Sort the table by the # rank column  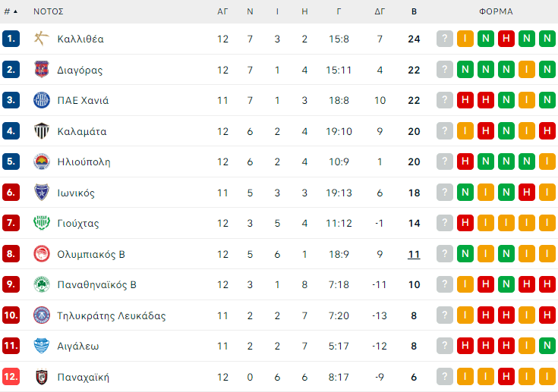click(x=11, y=11)
